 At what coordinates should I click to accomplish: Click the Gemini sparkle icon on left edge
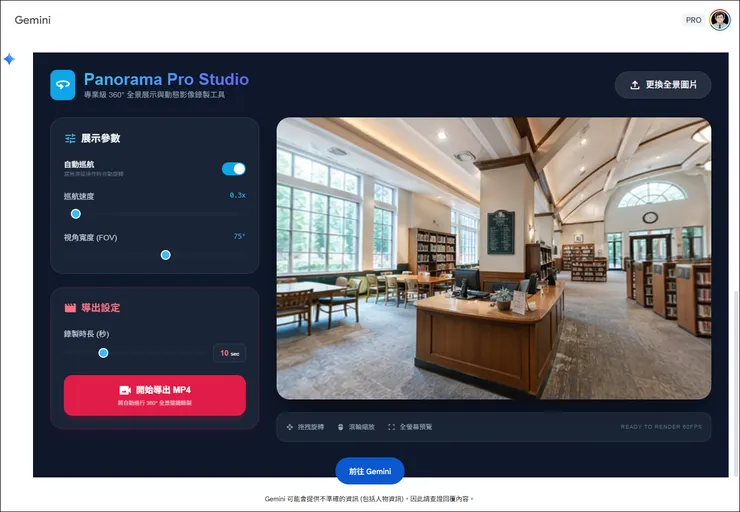coord(9,59)
